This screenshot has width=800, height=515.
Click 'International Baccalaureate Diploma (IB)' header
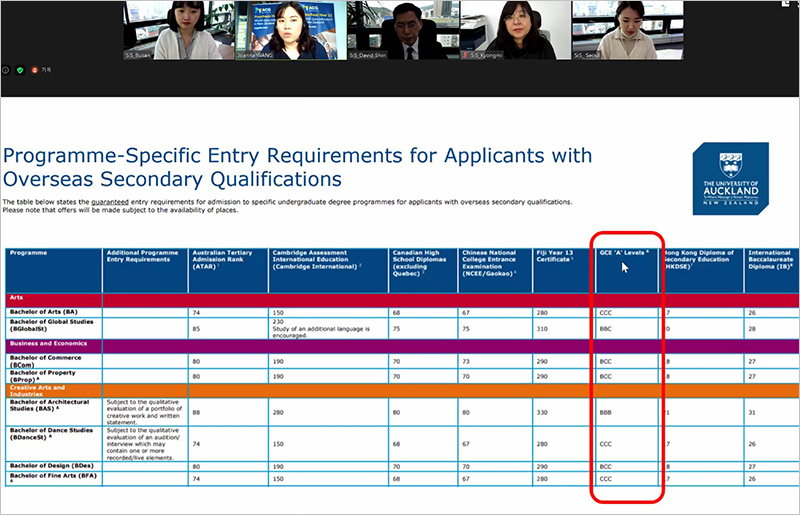pos(771,271)
